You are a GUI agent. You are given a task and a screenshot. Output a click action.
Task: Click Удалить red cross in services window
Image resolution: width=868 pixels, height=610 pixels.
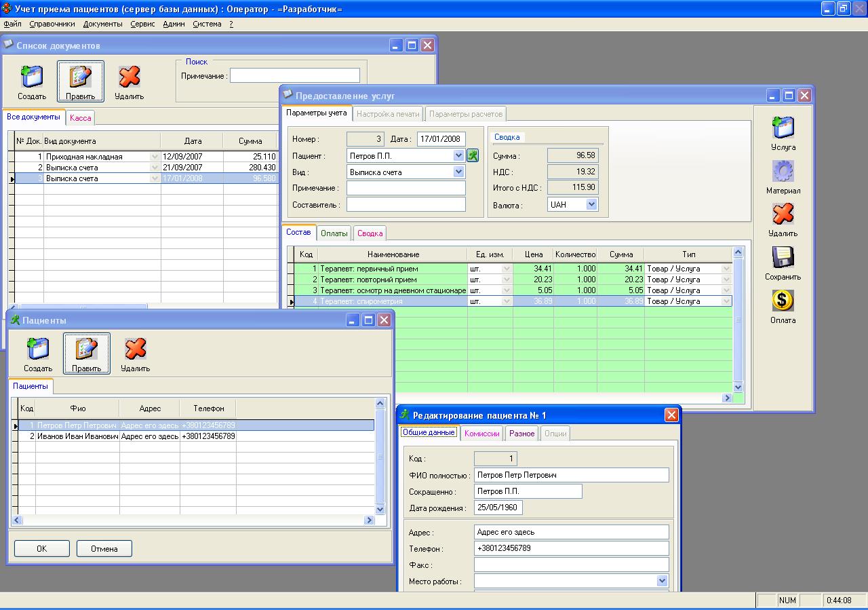[783, 214]
